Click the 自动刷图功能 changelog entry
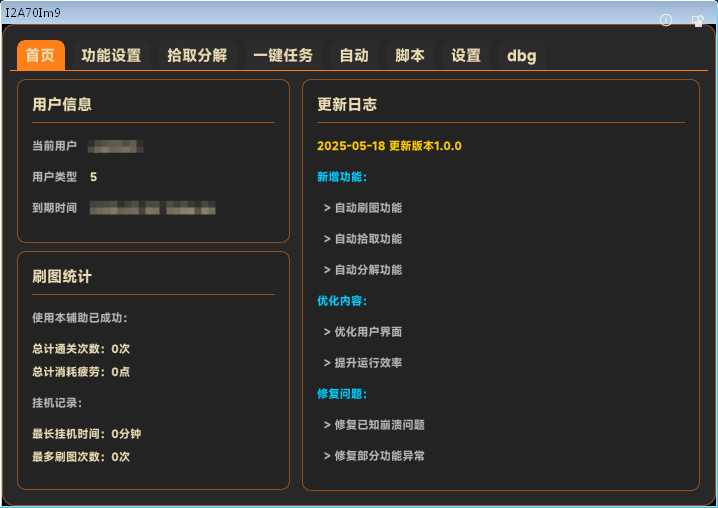This screenshot has height=508, width=718. click(x=363, y=208)
